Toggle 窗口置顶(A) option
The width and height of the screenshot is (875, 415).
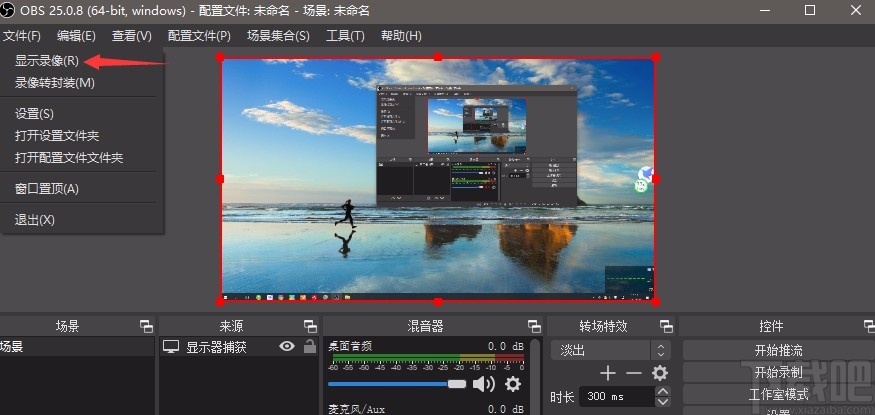[x=47, y=189]
